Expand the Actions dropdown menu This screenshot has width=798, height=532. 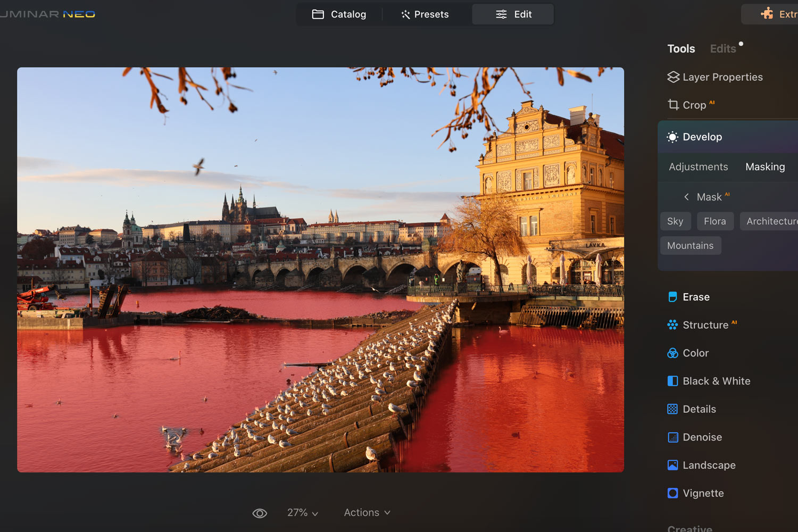pyautogui.click(x=367, y=513)
